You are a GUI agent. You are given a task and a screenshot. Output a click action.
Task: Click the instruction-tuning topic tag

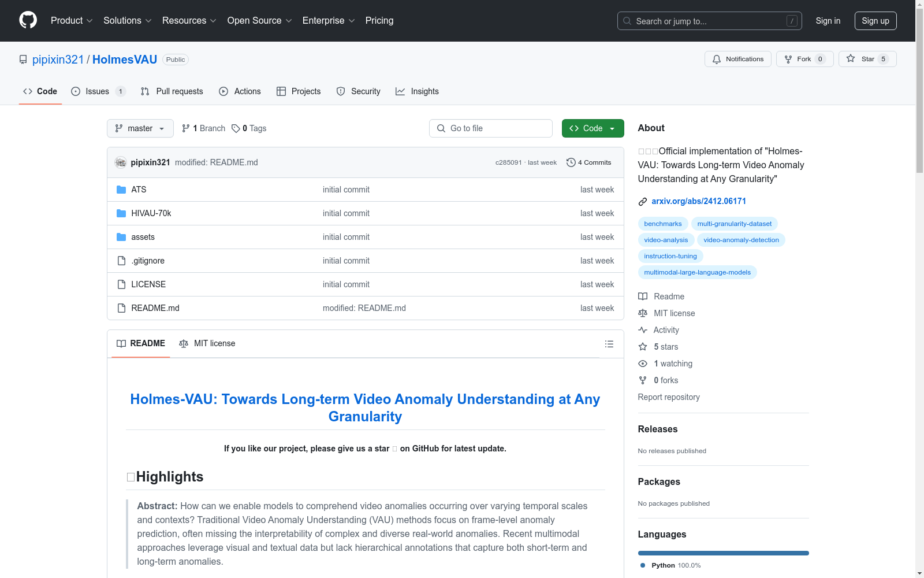[x=670, y=256]
